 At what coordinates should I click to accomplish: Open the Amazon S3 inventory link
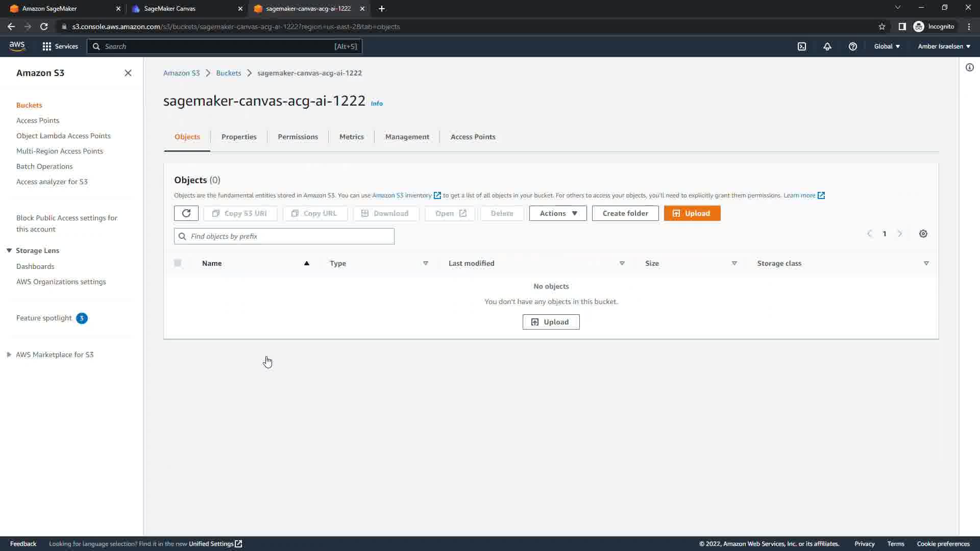(x=402, y=195)
